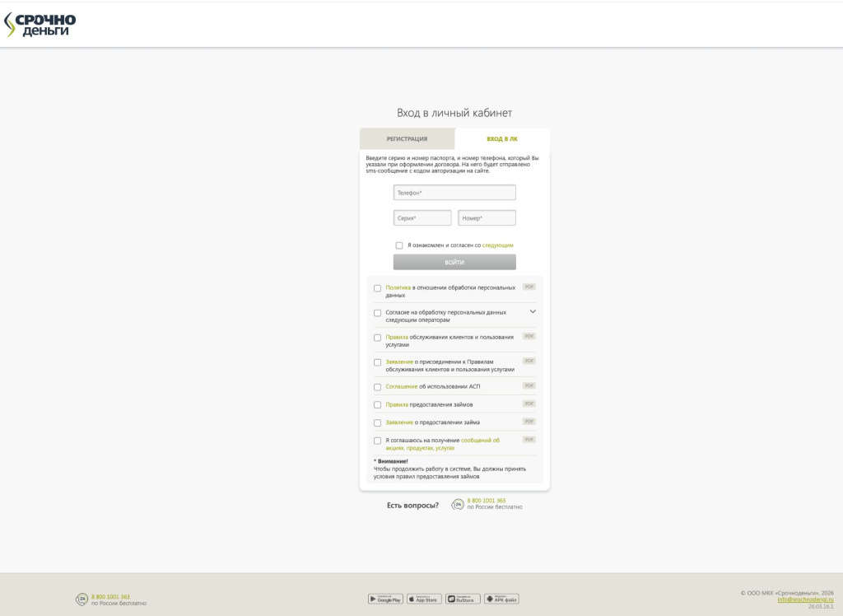This screenshot has height=616, width=843.
Task: Open the App Store badge
Action: (425, 599)
